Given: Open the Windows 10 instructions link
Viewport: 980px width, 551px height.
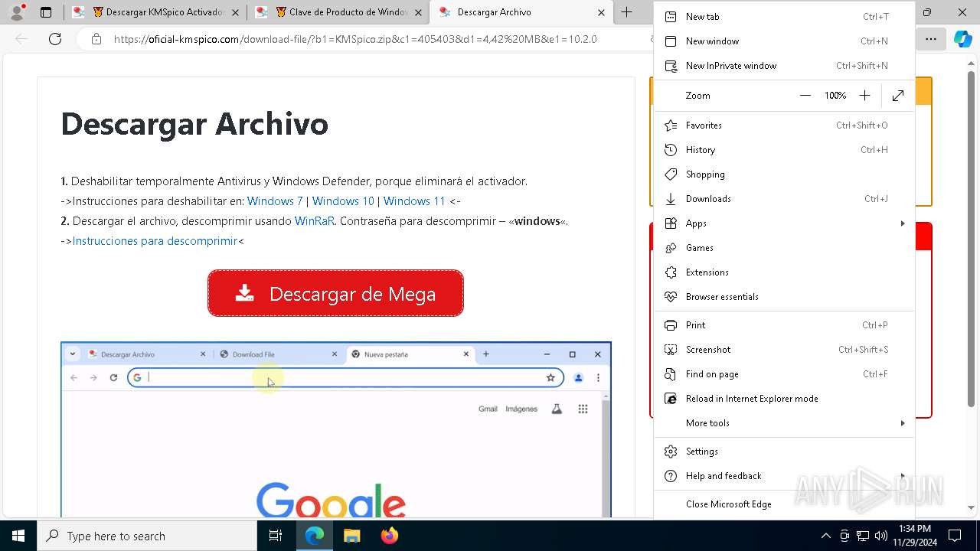Looking at the screenshot, I should [x=343, y=201].
